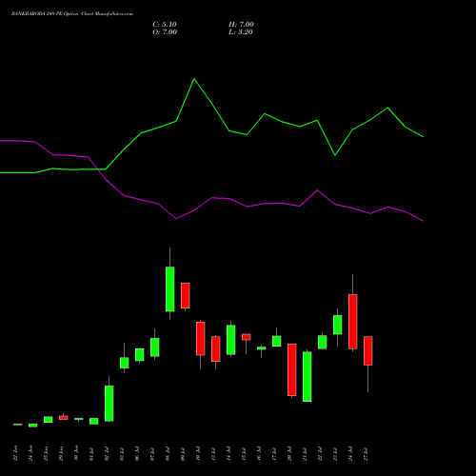This screenshot has width=476, height=476.
Task: Click the "17 Jul" date axis label
Action: point(274,454)
